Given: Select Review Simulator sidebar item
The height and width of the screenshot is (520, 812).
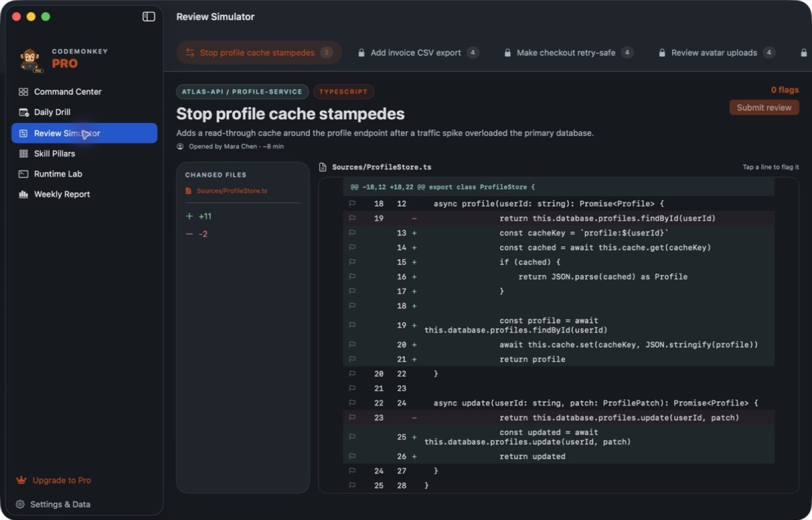Looking at the screenshot, I should (84, 133).
